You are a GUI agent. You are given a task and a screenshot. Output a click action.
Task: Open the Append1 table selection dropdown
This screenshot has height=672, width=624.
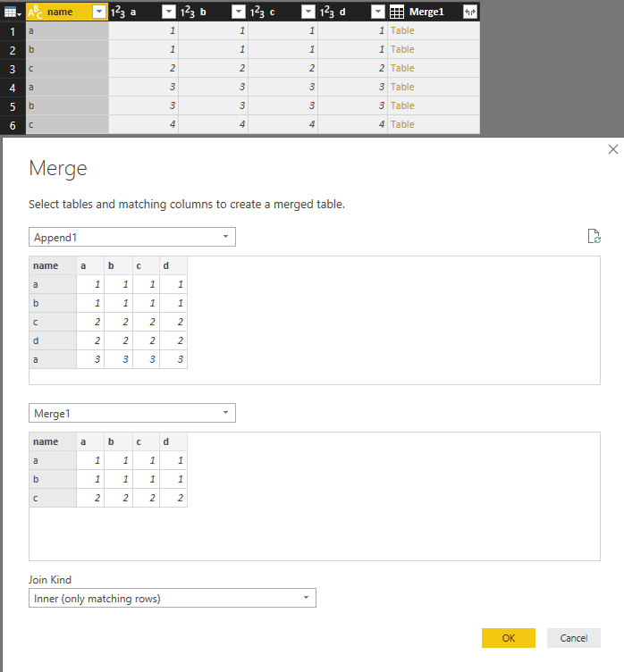point(132,237)
